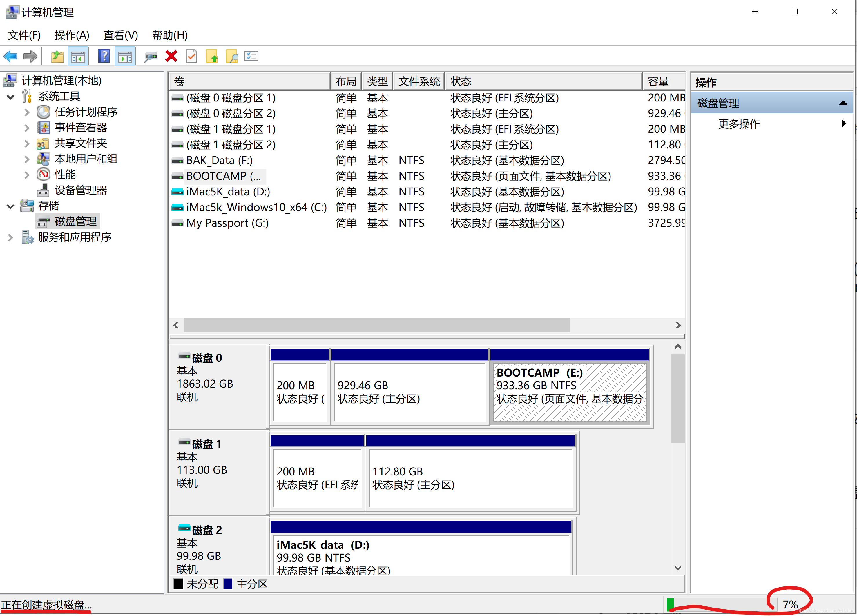The image size is (857, 616).
Task: Select the My Passport (G:) volume row
Action: click(x=227, y=223)
